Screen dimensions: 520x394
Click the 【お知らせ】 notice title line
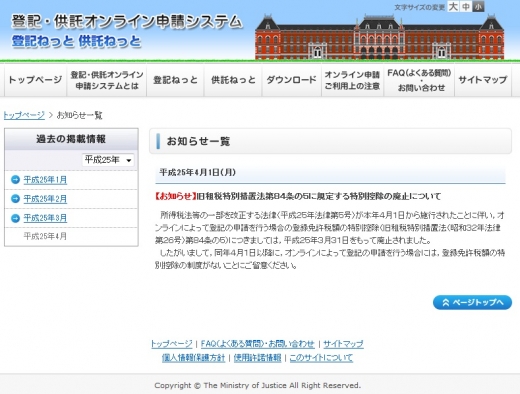(298, 196)
